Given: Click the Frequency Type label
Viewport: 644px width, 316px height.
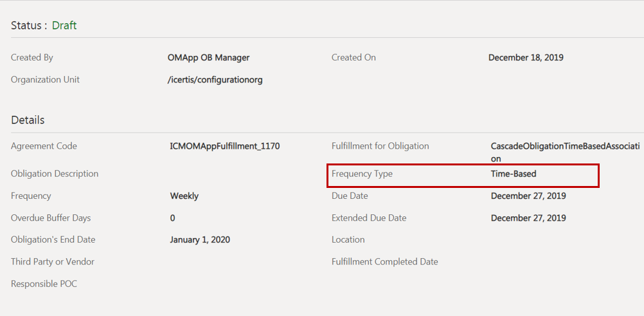Looking at the screenshot, I should click(362, 174).
